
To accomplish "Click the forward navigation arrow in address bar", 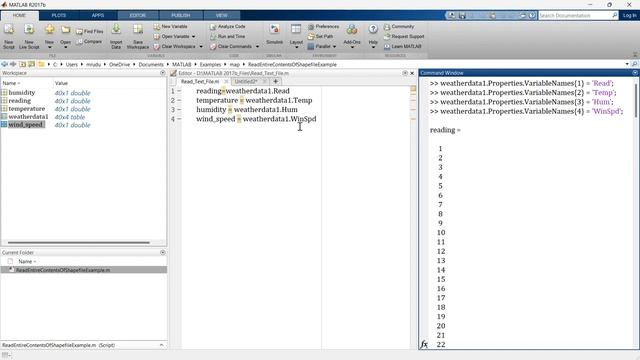I will pos(13,64).
